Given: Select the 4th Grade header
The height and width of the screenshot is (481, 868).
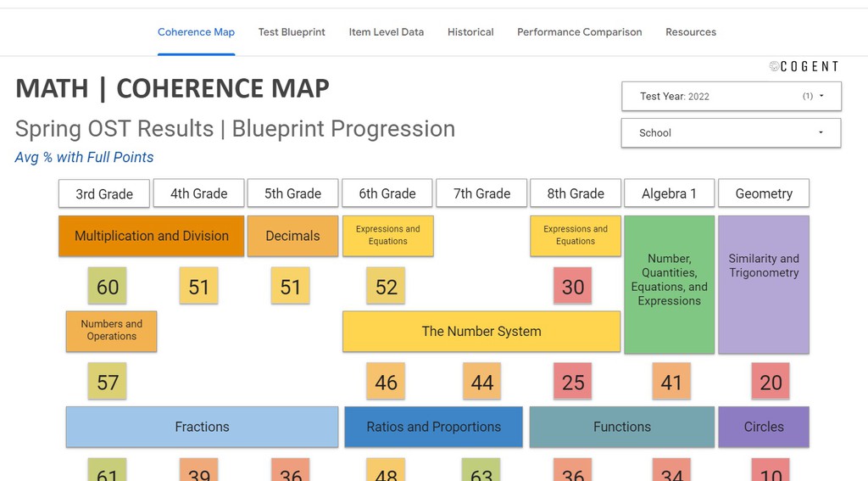Looking at the screenshot, I should point(198,193).
